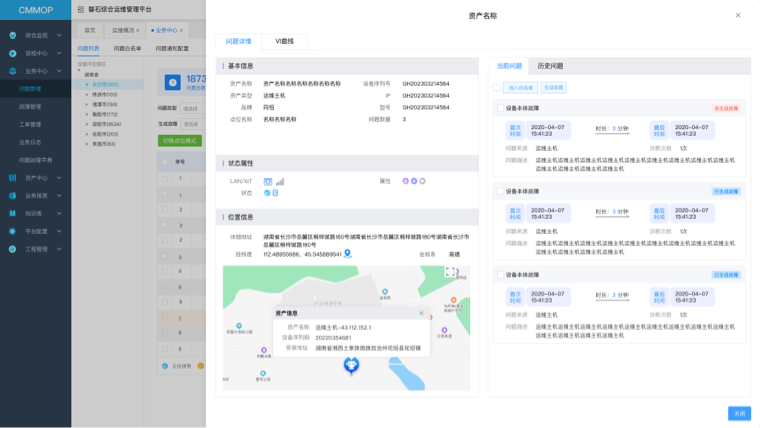
Task: Click the LAN network status icon
Action: click(268, 181)
